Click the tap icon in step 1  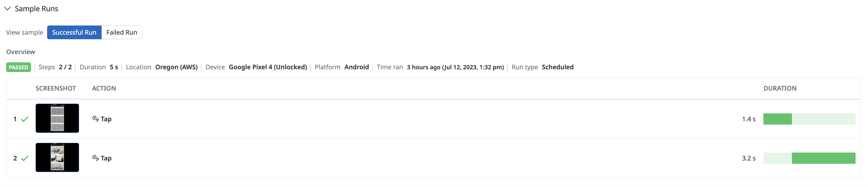coord(95,119)
